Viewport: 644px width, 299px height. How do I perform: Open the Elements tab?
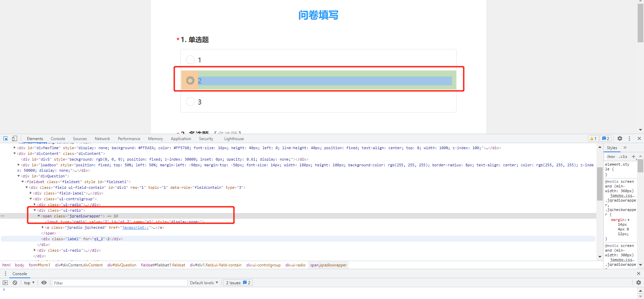[35, 138]
